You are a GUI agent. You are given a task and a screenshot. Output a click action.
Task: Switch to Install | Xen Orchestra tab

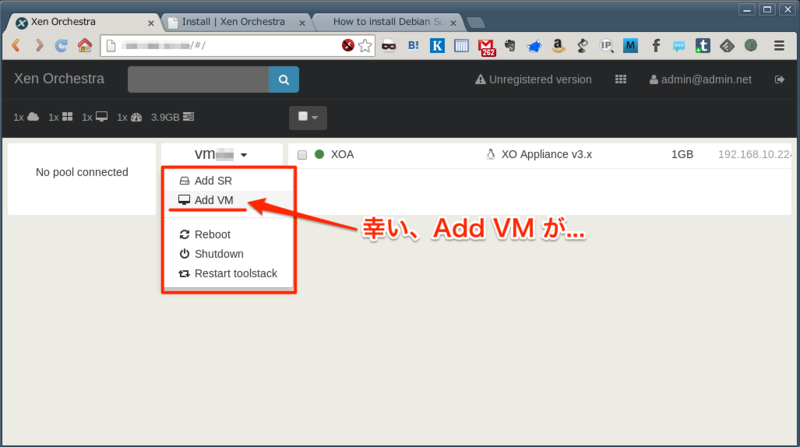tap(233, 22)
